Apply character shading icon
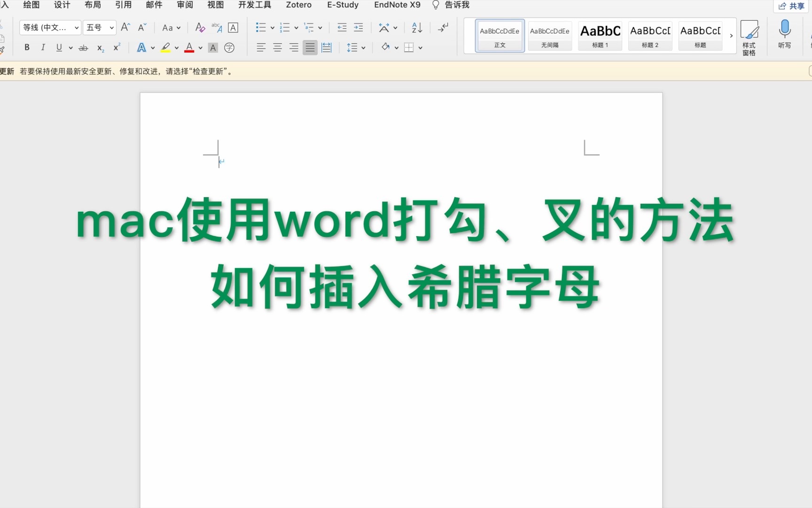This screenshot has width=812, height=508. point(213,48)
